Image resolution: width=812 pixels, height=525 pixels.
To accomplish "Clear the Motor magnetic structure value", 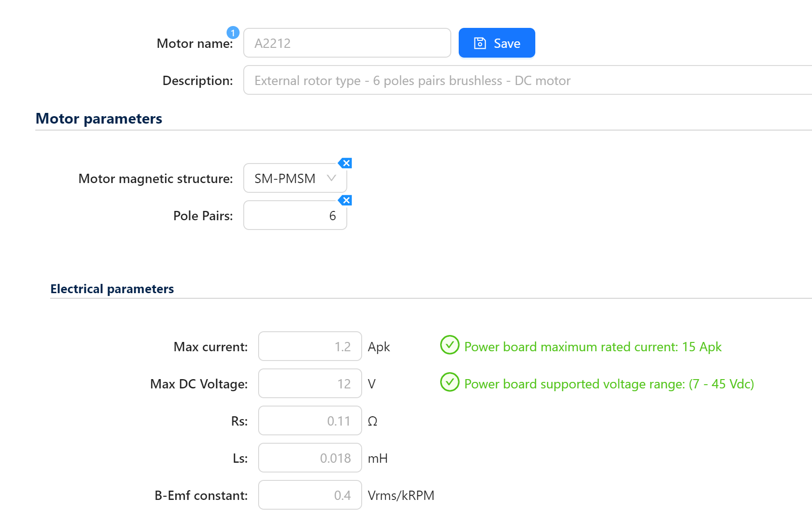I will point(345,163).
